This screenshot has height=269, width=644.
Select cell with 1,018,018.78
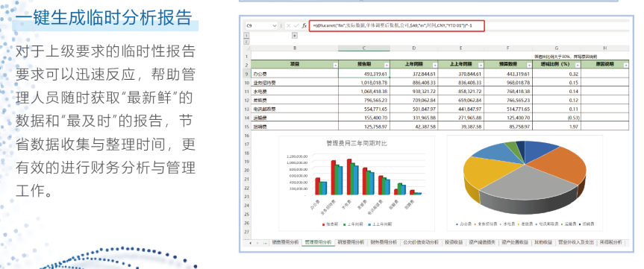click(364, 83)
